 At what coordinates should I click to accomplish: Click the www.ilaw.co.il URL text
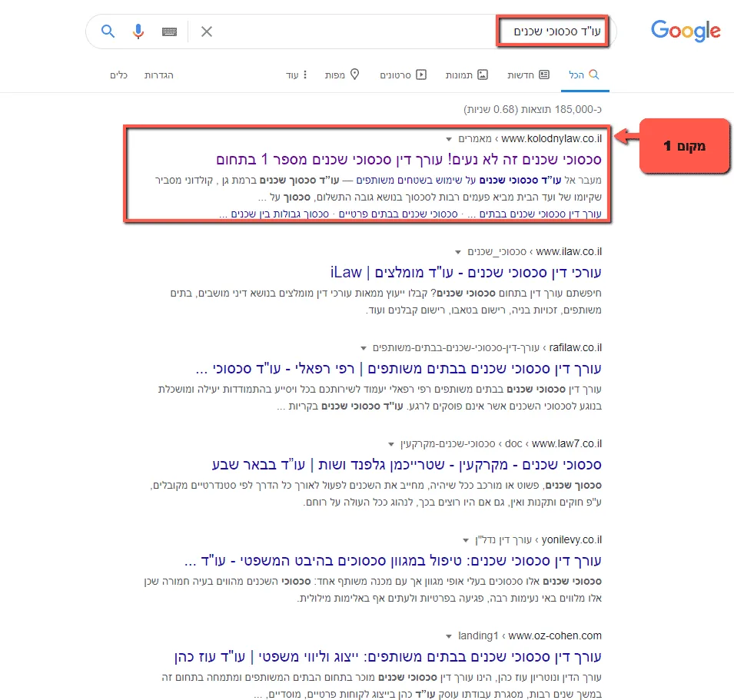[x=569, y=252]
